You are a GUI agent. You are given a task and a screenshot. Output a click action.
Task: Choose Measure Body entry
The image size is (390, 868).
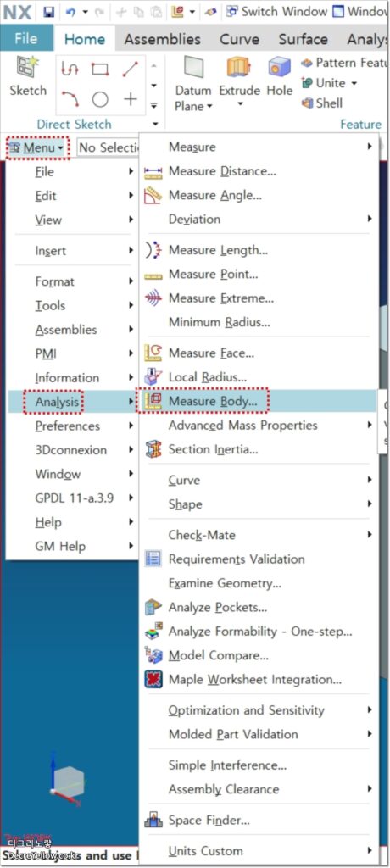tap(259, 401)
